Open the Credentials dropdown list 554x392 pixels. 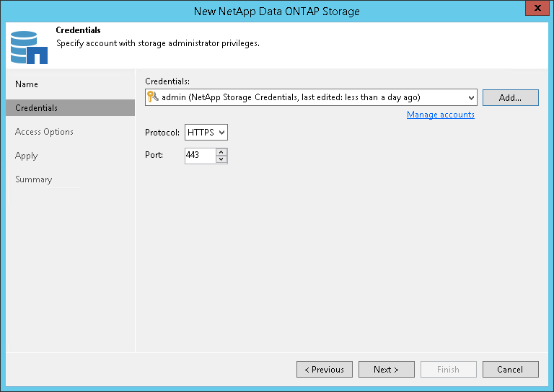472,97
